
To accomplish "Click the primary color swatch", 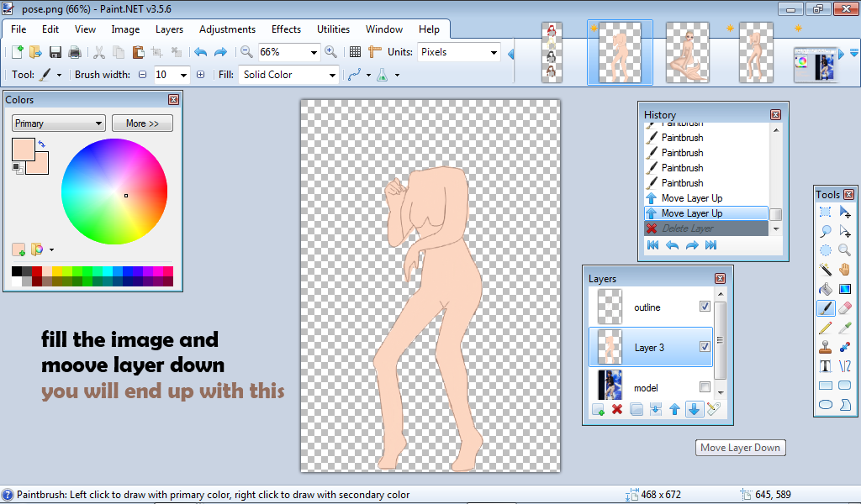I will 24,150.
